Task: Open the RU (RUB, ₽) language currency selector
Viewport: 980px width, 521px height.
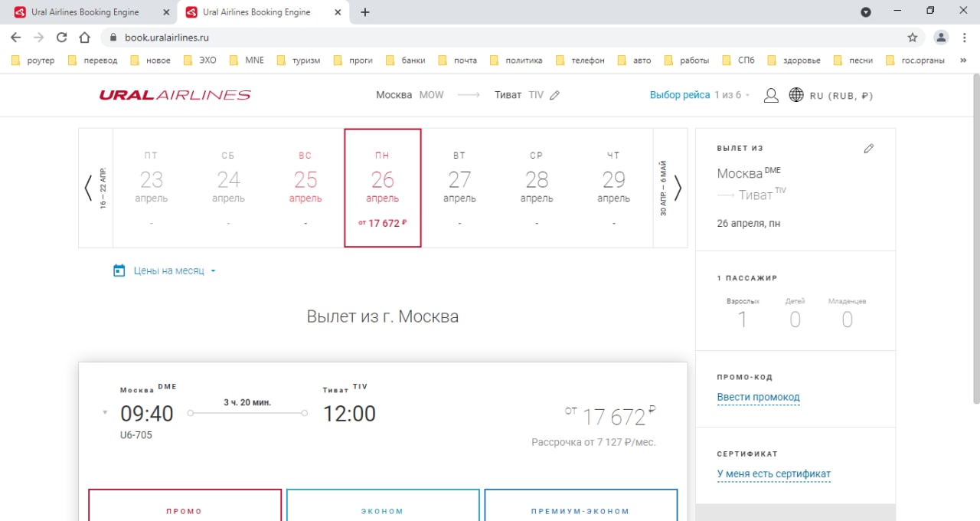Action: pyautogui.click(x=841, y=96)
